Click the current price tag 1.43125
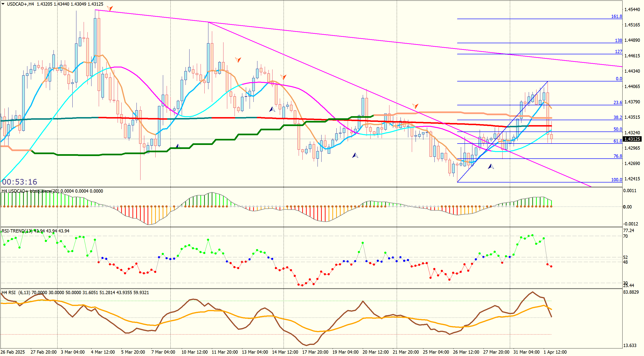 (x=632, y=139)
